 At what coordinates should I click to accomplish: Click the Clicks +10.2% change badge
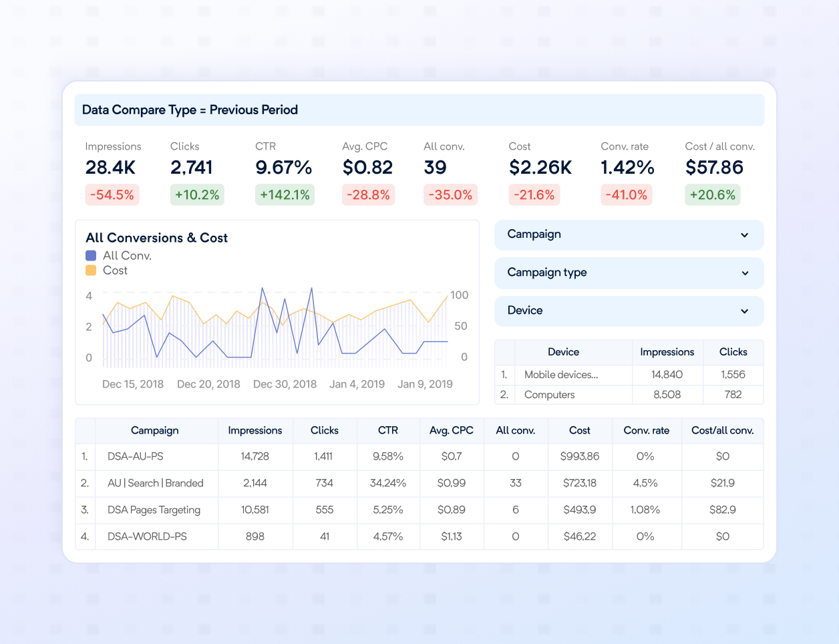click(x=197, y=195)
